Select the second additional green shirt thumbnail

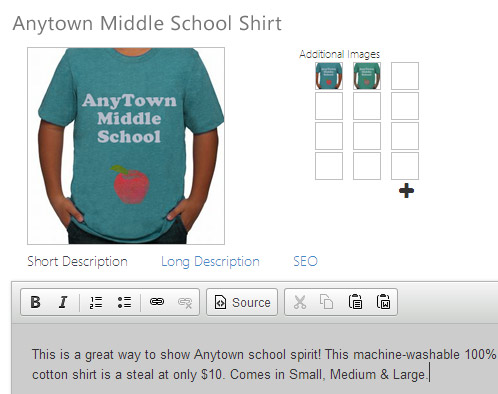(367, 76)
